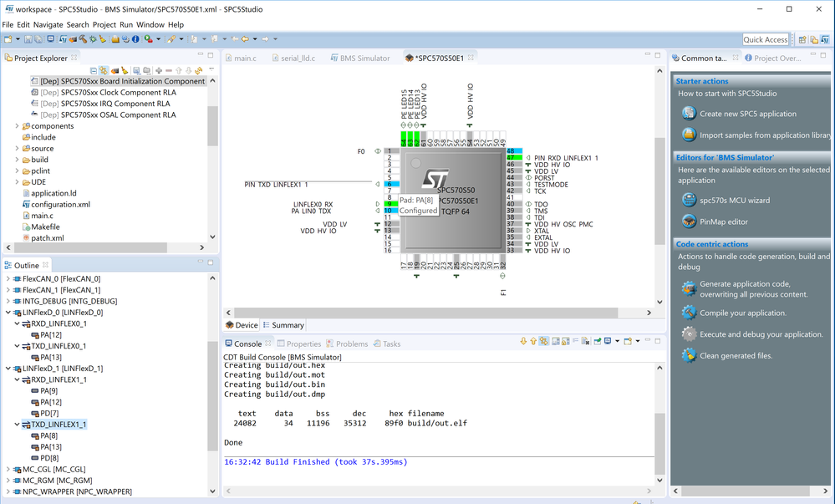Viewport: 835px width, 504px height.
Task: Click the Console vertical scrollbar
Action: coord(659,443)
